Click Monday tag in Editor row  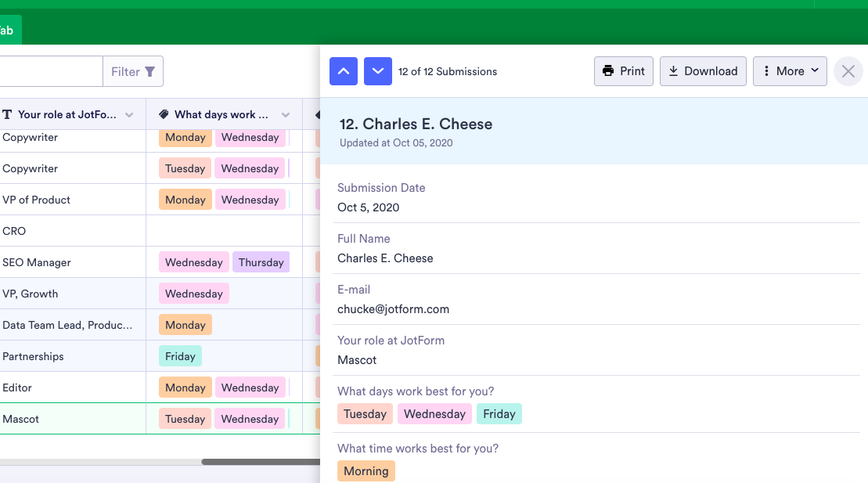click(x=185, y=387)
